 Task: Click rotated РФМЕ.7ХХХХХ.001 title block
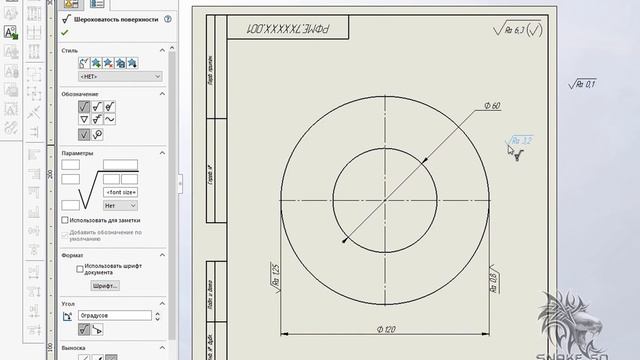coord(288,29)
